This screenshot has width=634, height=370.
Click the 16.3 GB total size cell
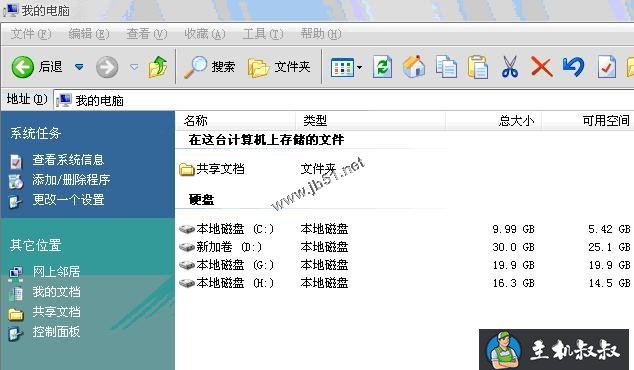(513, 283)
